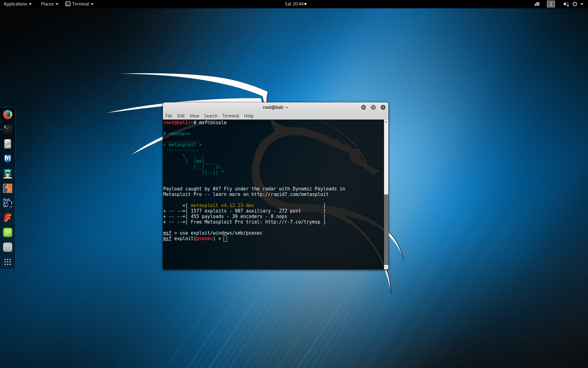588x368 pixels.
Task: Open the Edit menu in terminal
Action: click(x=181, y=116)
